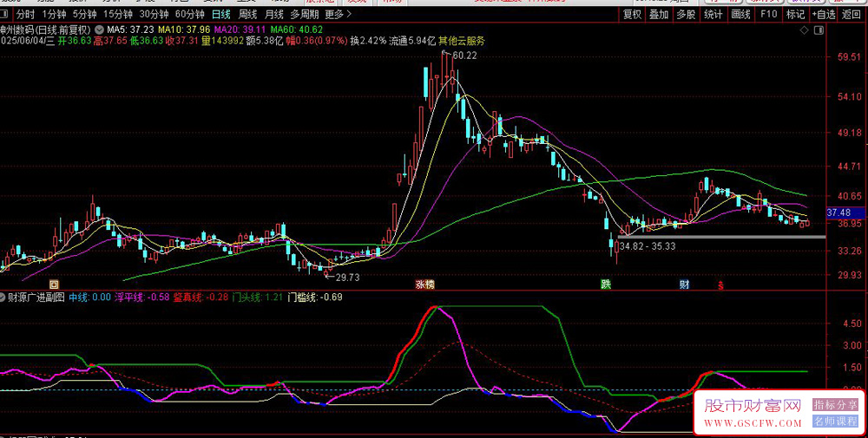Click the red $ marker on timeline
Screen dimensions: 868x438
(720, 285)
